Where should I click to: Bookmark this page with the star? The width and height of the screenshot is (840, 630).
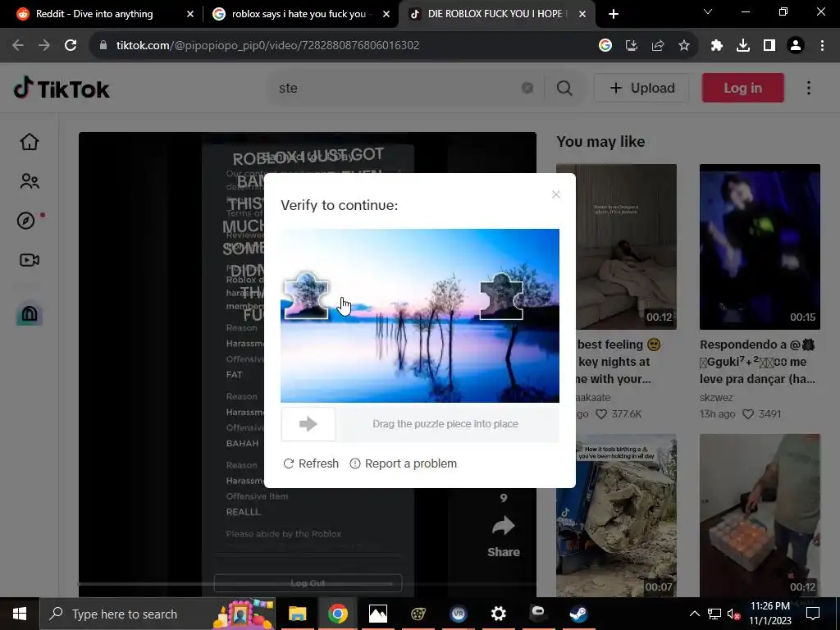click(684, 46)
